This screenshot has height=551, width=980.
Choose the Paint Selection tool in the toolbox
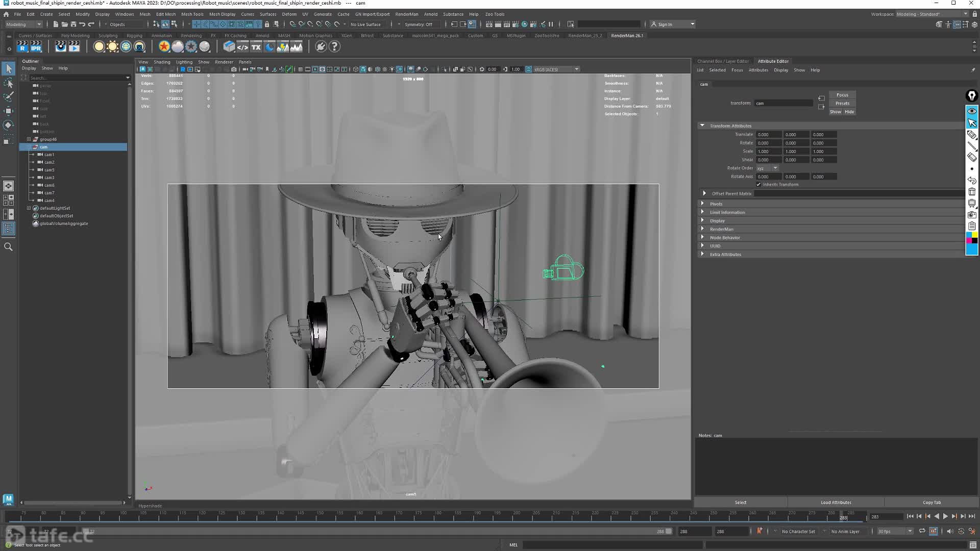9,96
